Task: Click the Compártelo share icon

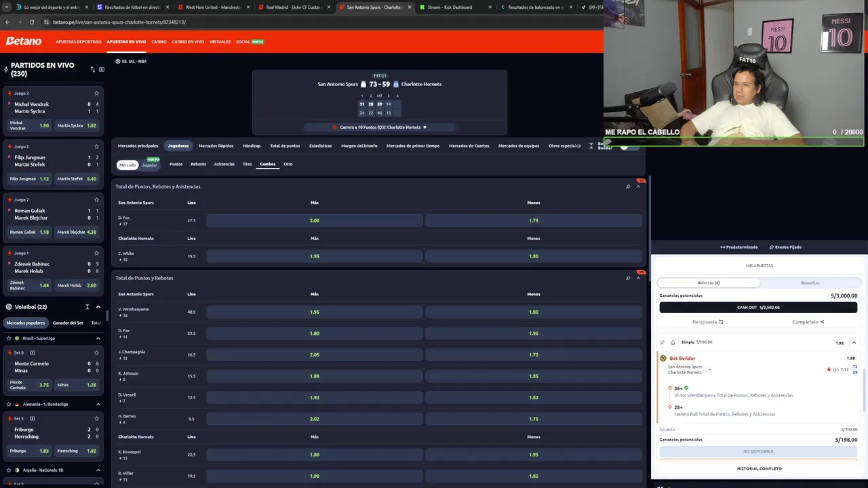Action: (822, 322)
